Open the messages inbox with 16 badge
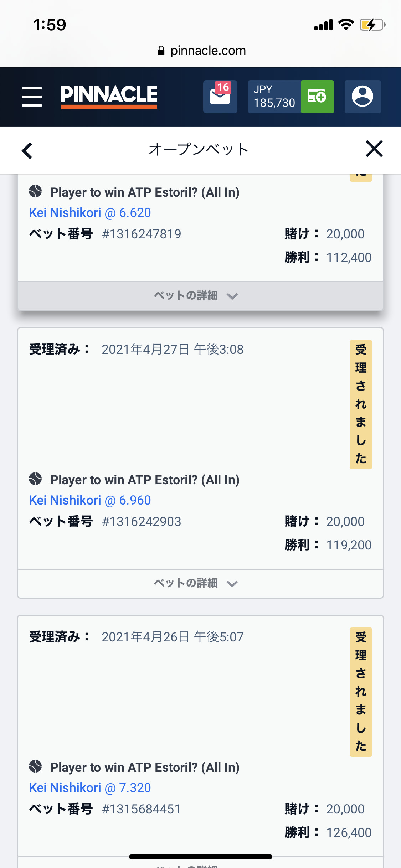Screen dimensions: 401x868 (220, 97)
